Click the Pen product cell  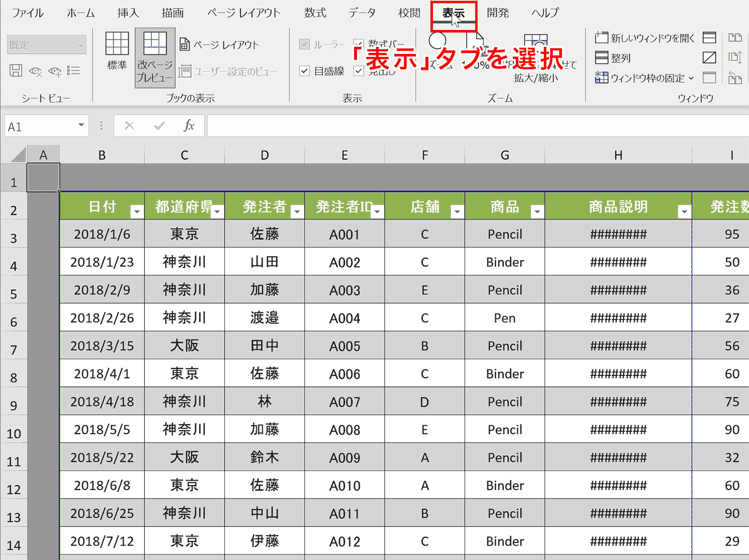click(x=505, y=317)
